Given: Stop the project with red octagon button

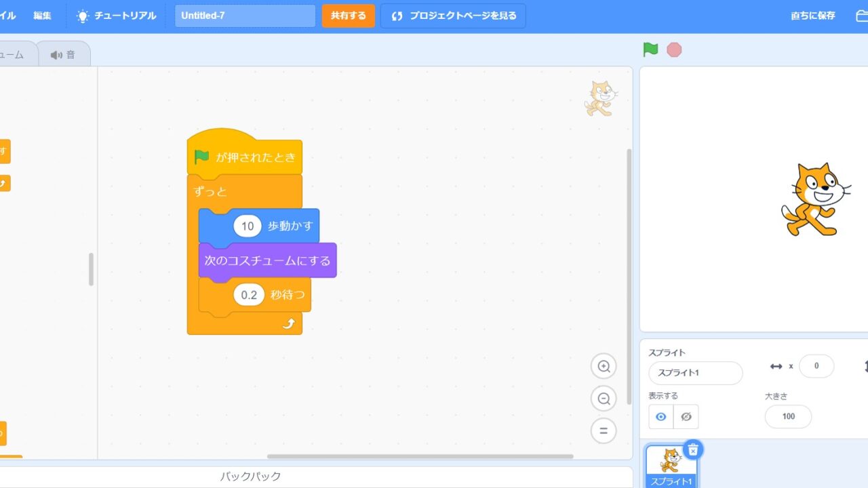Looking at the screenshot, I should point(674,49).
